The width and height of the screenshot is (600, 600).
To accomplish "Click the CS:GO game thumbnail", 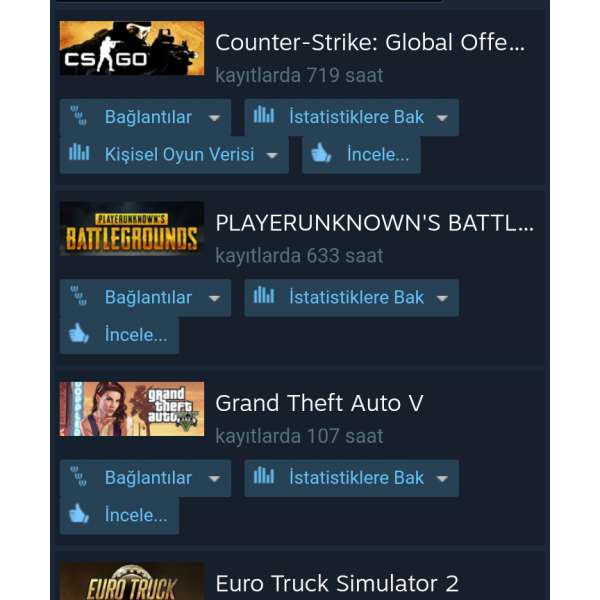I will point(132,48).
